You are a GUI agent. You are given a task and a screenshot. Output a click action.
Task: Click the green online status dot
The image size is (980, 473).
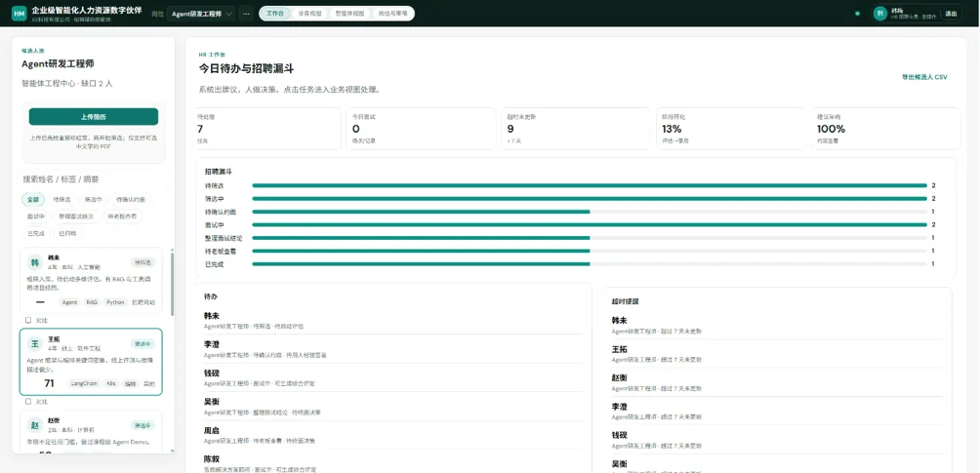pos(857,13)
